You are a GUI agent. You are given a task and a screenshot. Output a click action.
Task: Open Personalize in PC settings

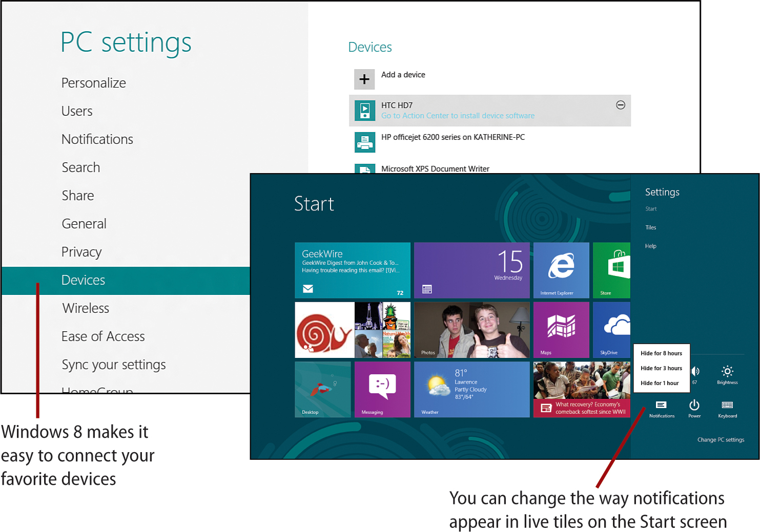pyautogui.click(x=94, y=83)
